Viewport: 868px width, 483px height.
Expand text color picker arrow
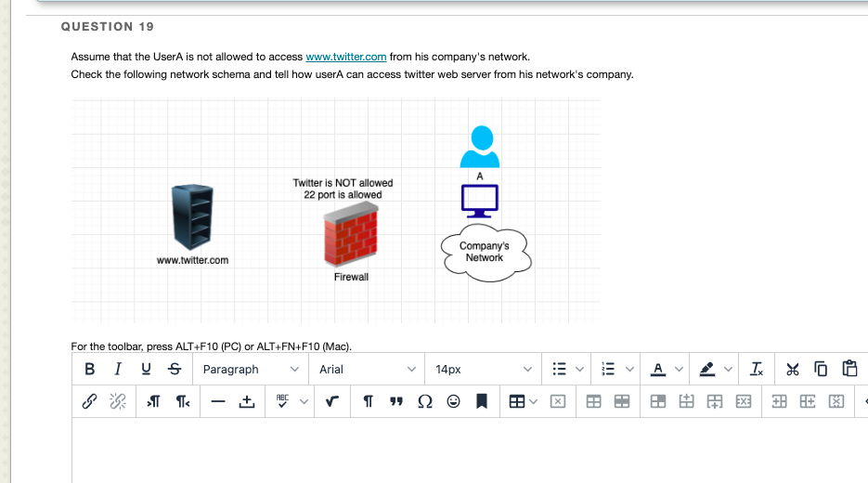(x=679, y=369)
